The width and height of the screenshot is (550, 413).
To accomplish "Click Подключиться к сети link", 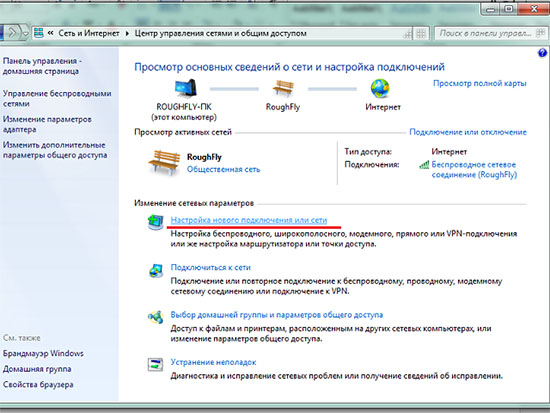I will point(210,267).
